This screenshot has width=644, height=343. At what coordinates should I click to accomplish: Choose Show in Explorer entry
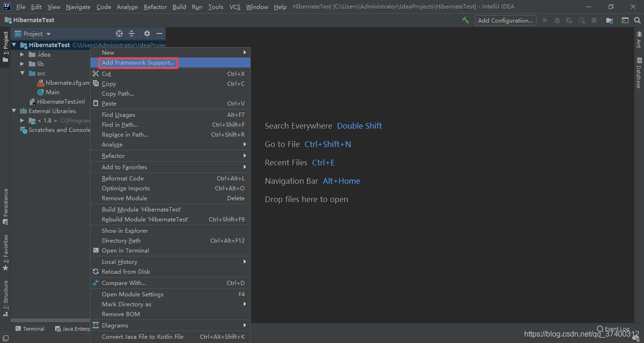170,230
